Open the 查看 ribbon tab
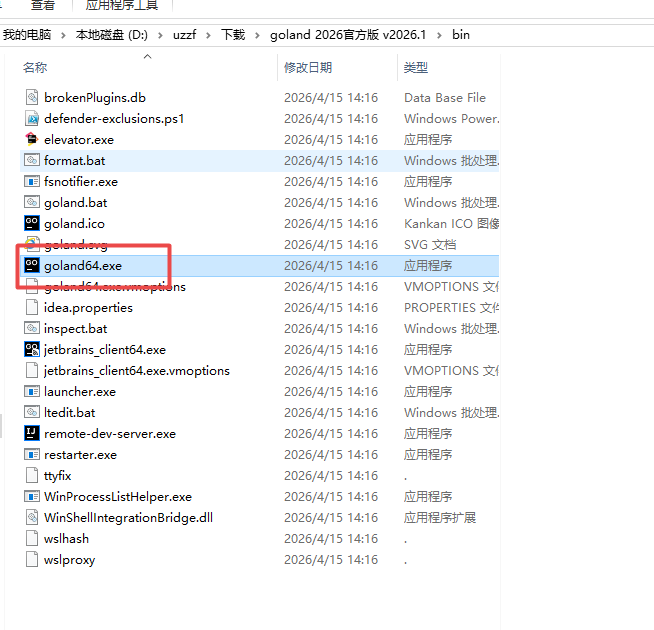Viewport: 654px width, 630px height. [43, 5]
